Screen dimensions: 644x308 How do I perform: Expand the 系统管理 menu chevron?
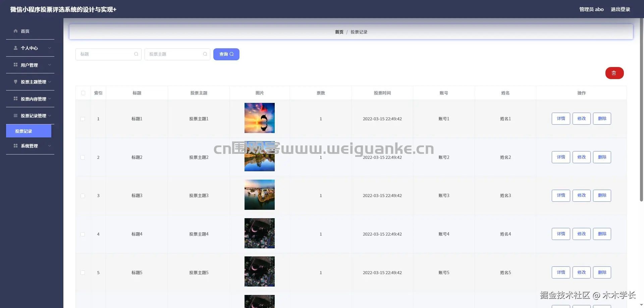(50, 146)
